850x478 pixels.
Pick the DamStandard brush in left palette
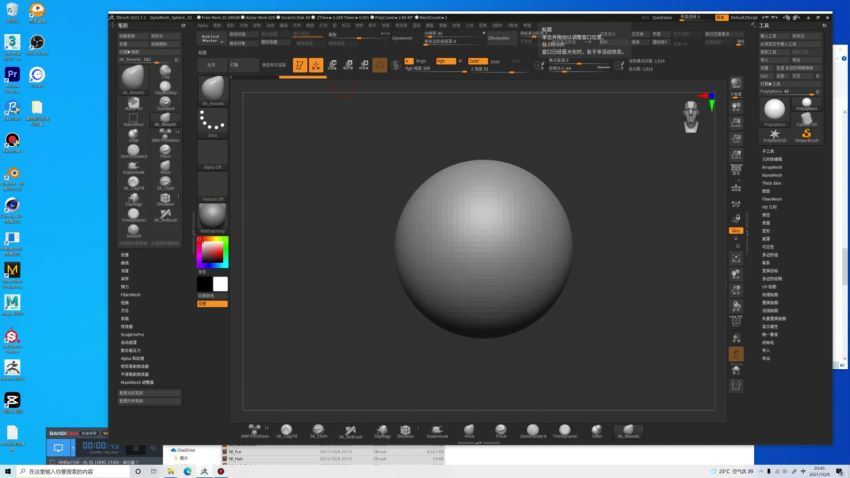[133, 151]
